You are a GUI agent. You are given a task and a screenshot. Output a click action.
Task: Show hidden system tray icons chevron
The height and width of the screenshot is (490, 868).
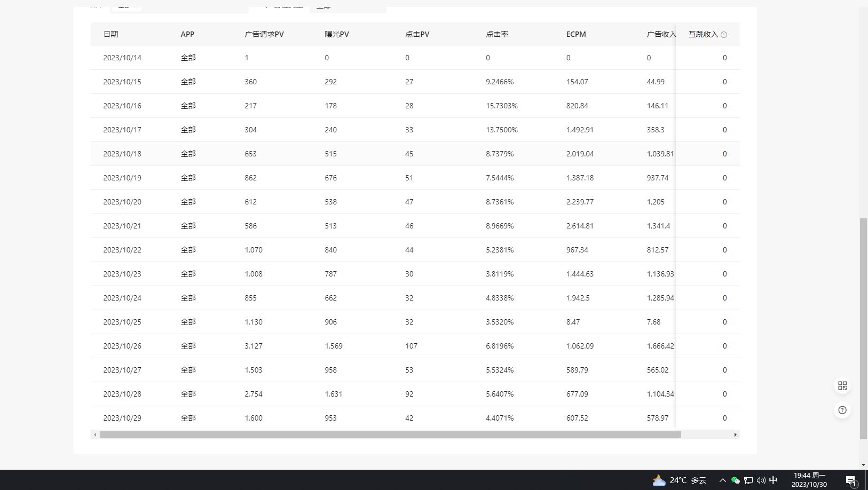click(x=722, y=480)
